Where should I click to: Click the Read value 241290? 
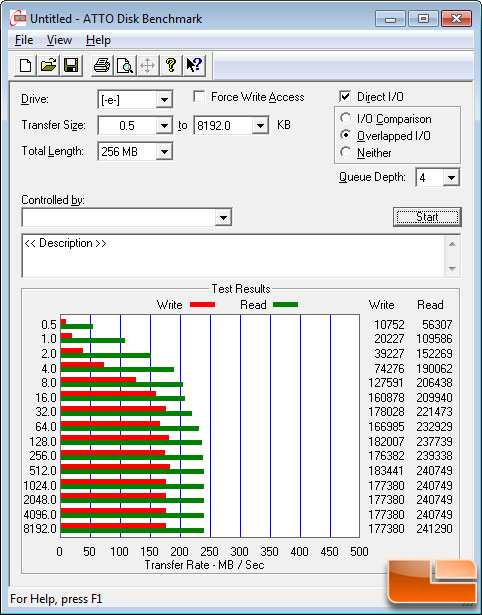(434, 528)
